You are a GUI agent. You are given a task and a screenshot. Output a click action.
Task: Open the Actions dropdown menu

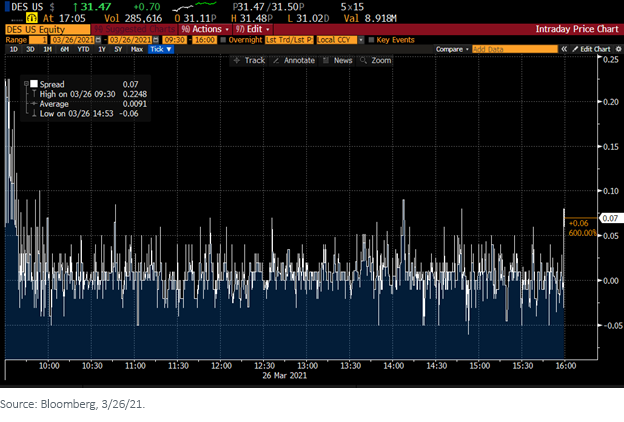[x=205, y=29]
